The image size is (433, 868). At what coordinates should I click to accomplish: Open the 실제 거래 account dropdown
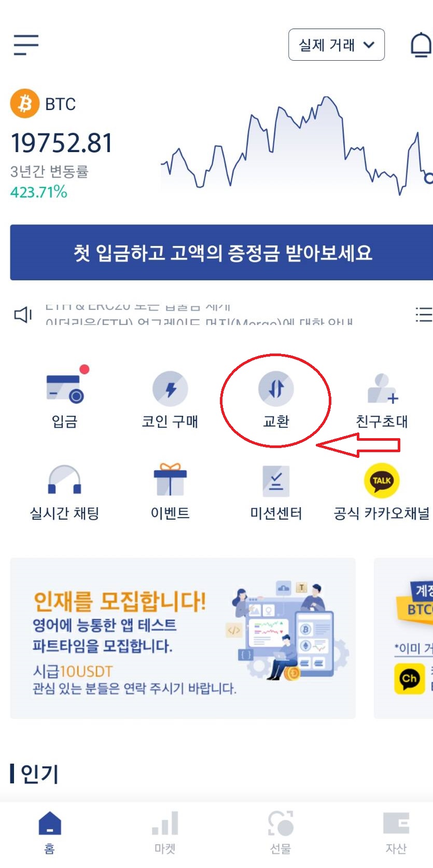tap(336, 45)
